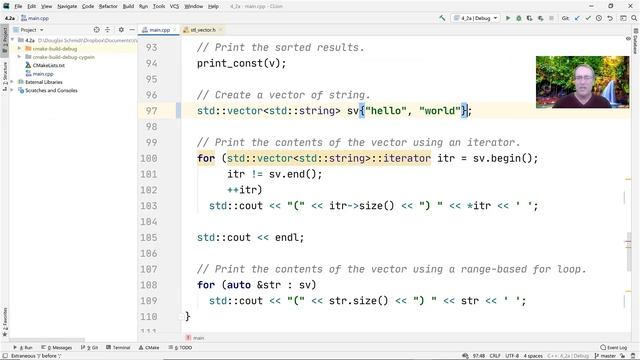Stop the running process icon
This screenshot has width=640, height=360.
pos(551,18)
